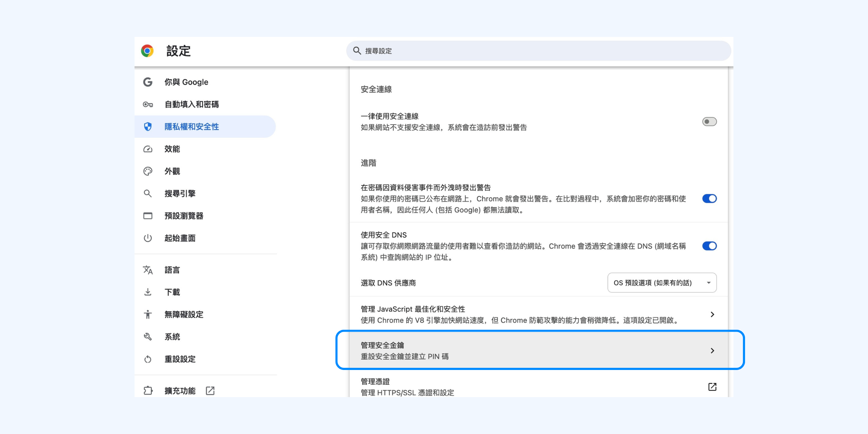Go to 預設瀏覽器 sidebar item

[x=184, y=216]
